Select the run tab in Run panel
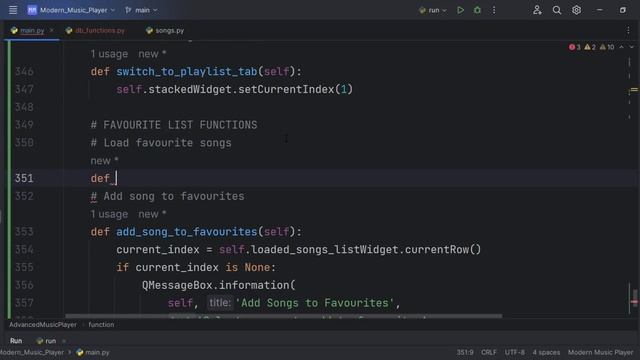 point(47,341)
